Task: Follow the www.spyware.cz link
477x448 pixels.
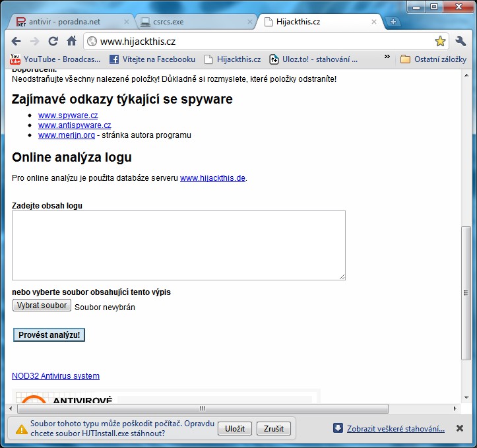Action: (x=68, y=115)
